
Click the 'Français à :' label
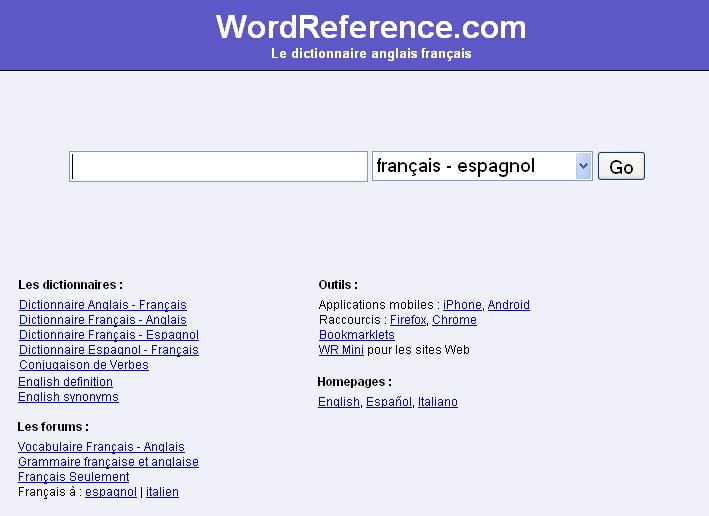click(x=50, y=492)
